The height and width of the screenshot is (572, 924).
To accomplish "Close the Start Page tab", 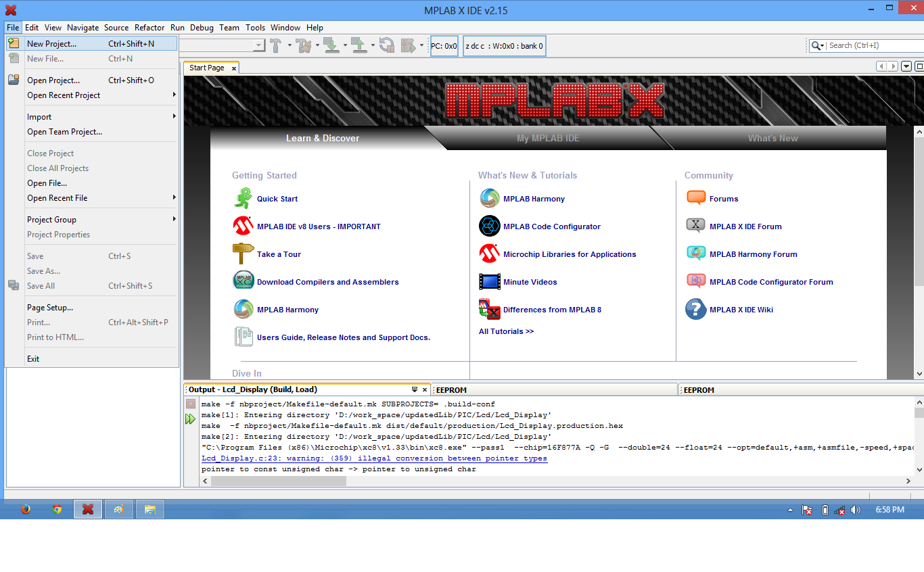I will pos(234,68).
